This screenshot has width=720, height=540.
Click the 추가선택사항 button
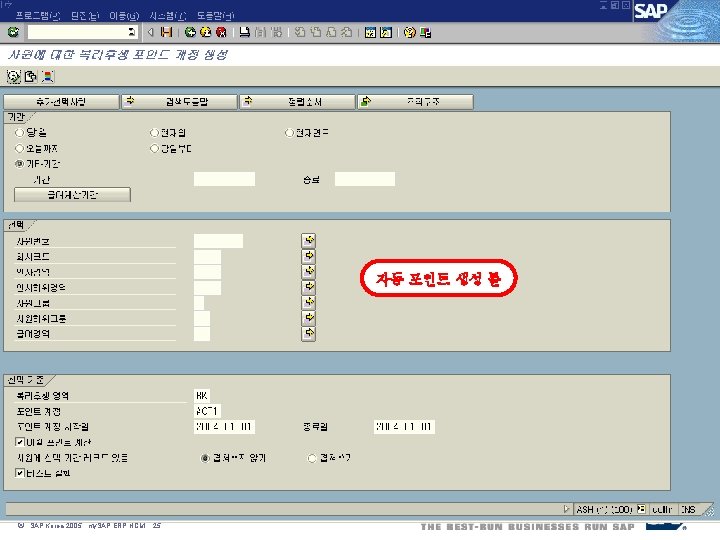[x=61, y=102]
